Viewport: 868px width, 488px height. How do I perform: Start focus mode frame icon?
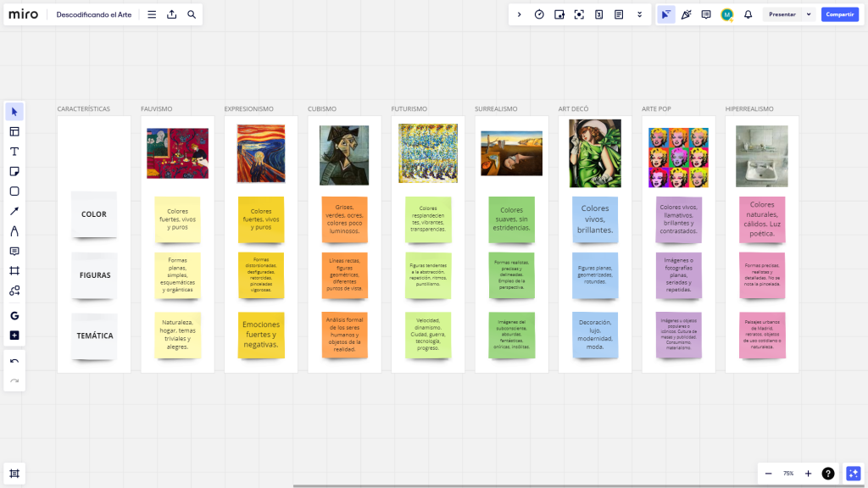[x=579, y=14]
